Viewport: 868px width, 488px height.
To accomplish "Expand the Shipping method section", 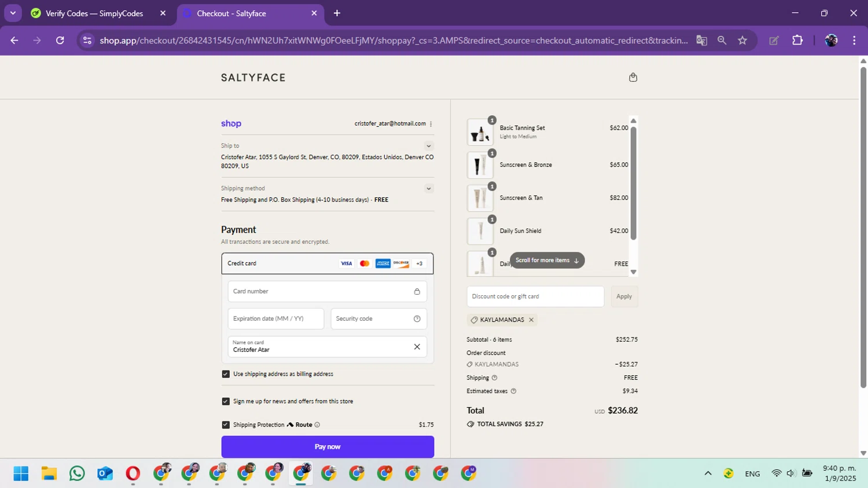I will pyautogui.click(x=429, y=189).
